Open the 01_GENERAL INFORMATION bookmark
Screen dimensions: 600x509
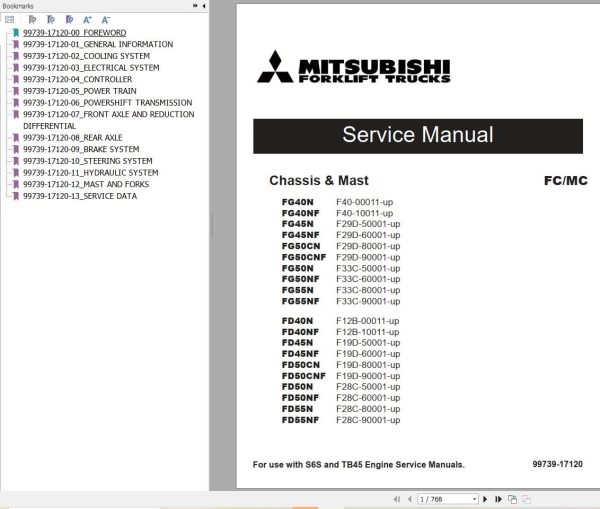(x=98, y=44)
